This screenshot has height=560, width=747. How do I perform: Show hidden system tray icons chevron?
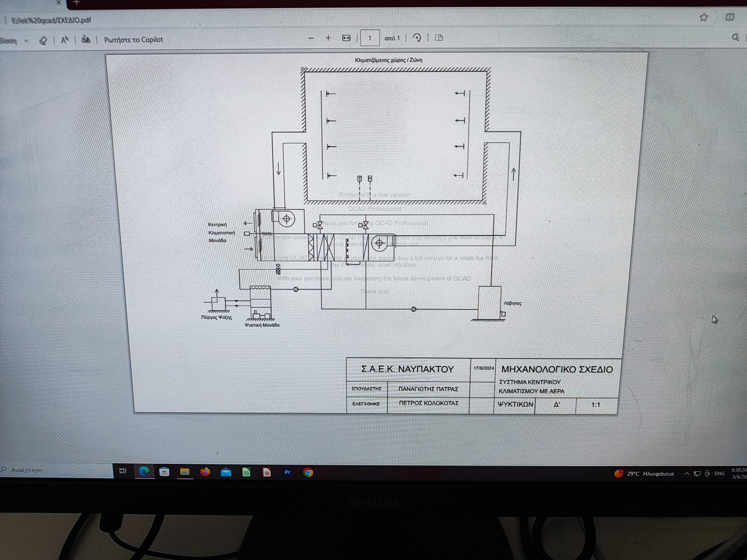point(687,474)
